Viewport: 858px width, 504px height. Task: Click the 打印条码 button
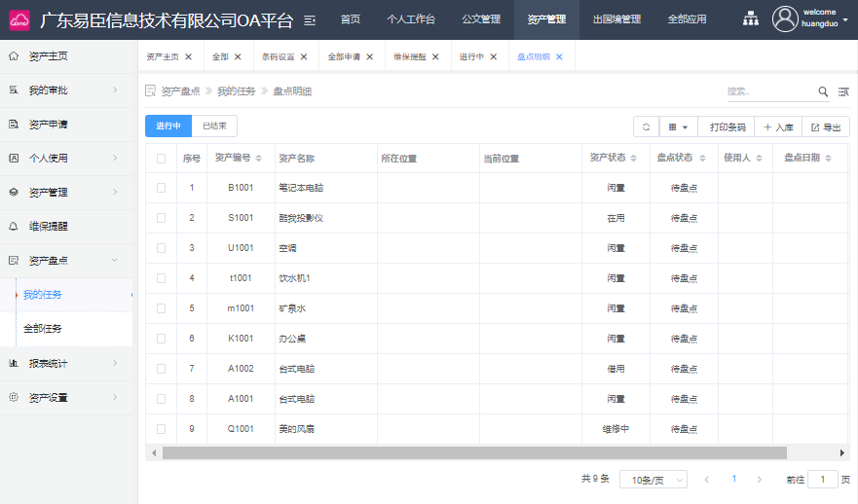(727, 126)
